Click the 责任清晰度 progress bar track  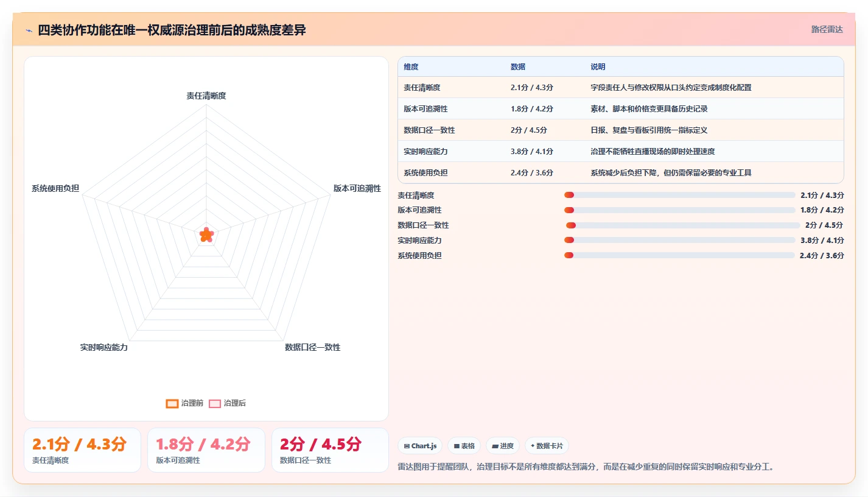(680, 195)
